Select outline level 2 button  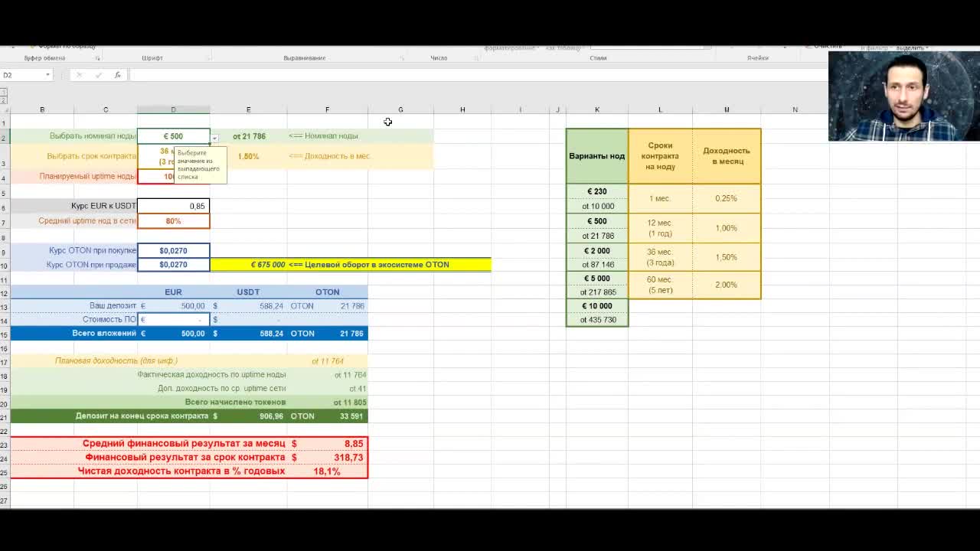3,99
